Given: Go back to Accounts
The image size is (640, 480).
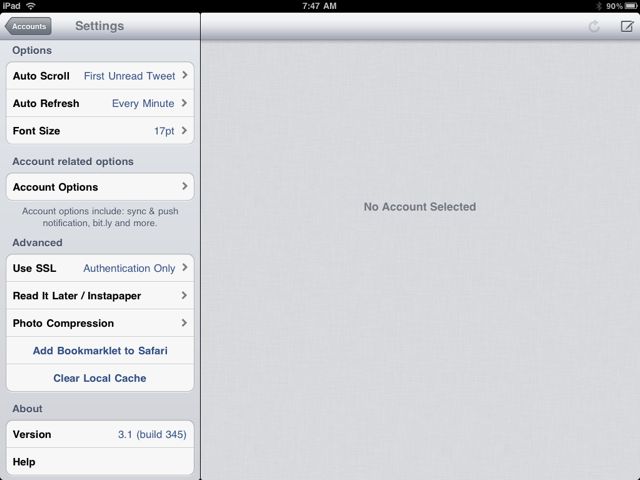Looking at the screenshot, I should point(28,26).
